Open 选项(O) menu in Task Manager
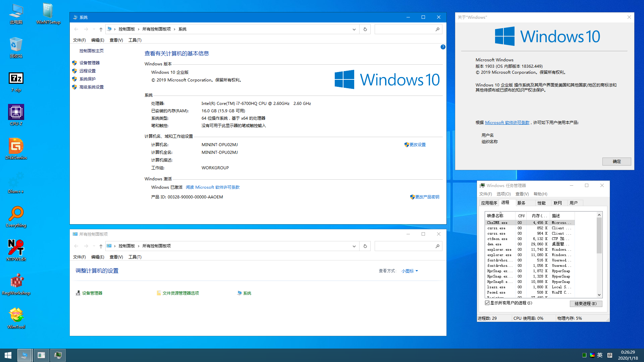The image size is (644, 362). [x=503, y=194]
